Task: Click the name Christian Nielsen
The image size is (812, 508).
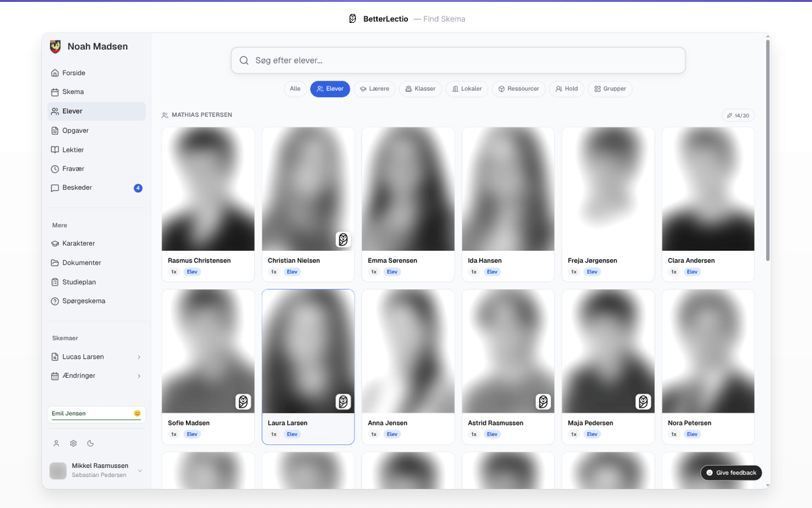Action: 294,260
